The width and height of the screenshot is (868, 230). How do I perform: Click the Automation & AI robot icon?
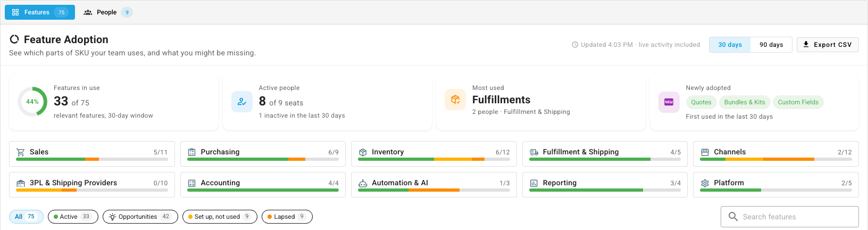coord(363,183)
